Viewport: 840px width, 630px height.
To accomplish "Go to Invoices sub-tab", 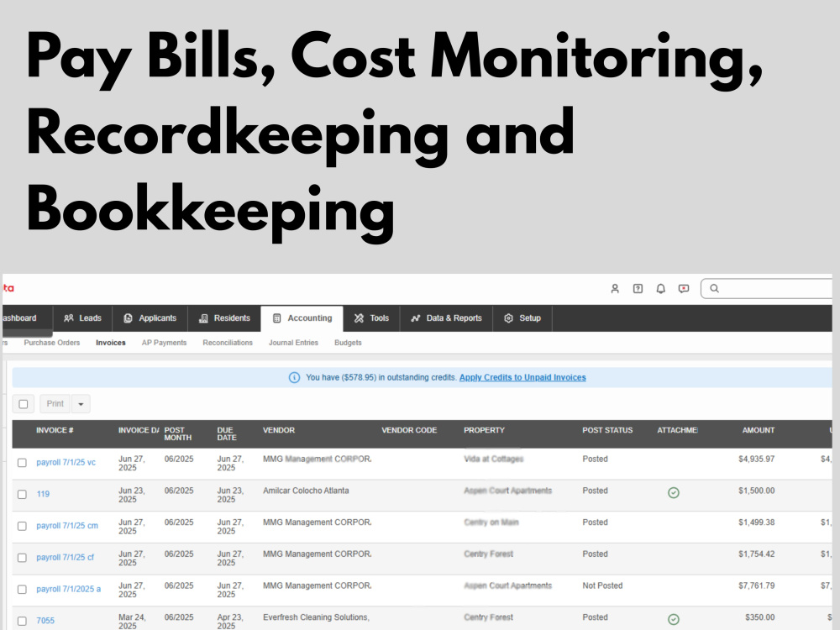I will 110,343.
